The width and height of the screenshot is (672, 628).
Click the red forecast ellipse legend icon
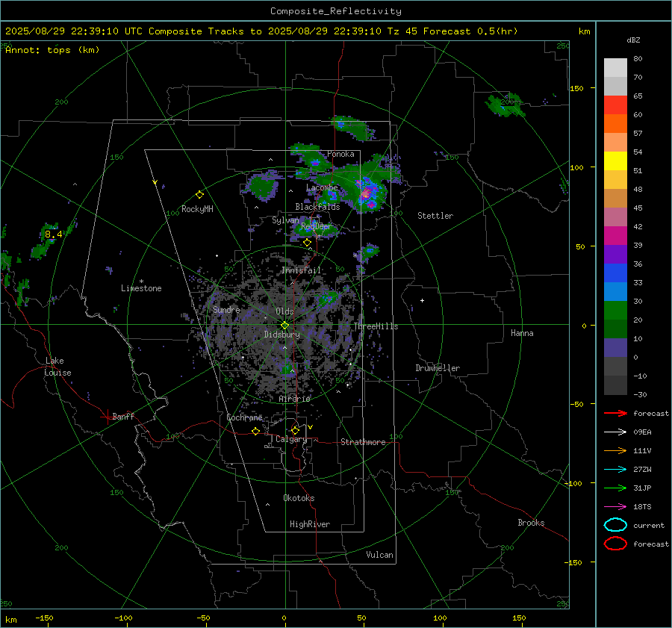(x=615, y=544)
